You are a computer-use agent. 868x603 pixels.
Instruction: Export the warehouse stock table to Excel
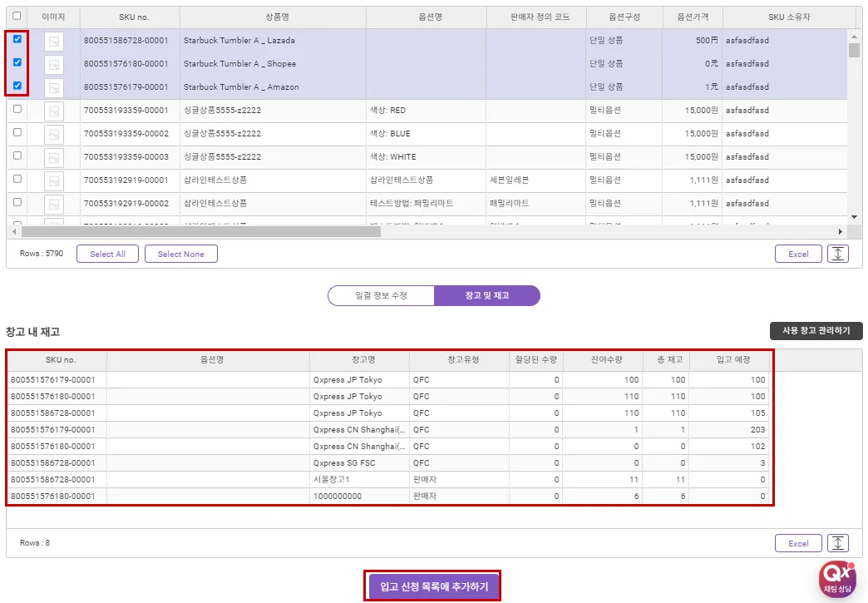798,543
